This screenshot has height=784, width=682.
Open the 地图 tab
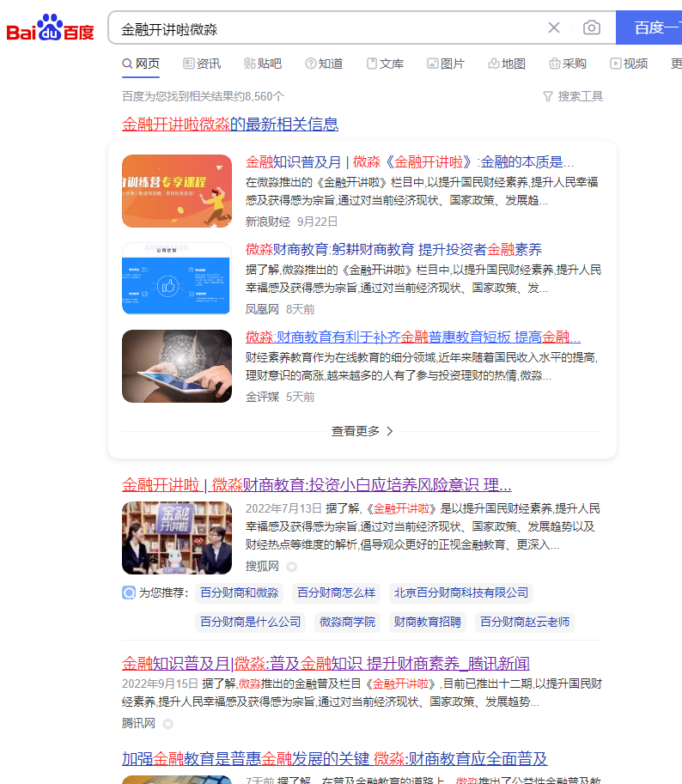click(x=507, y=64)
